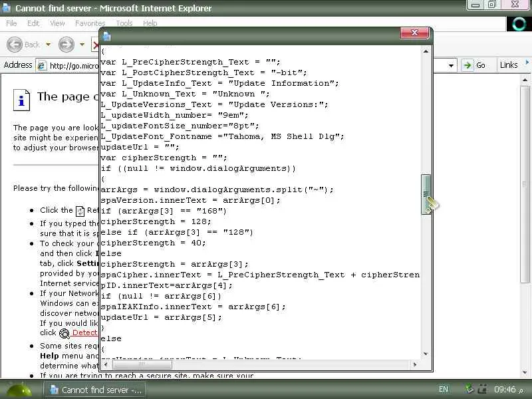Viewport: 532px width, 399px height.
Task: Click the line 'spaVersion.innerText = arrArgs[0];'
Action: (191, 200)
